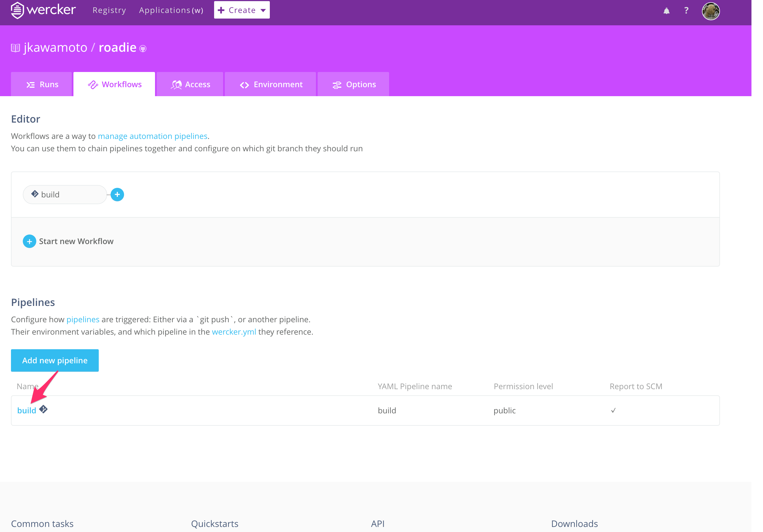Open notifications bell icon
Screen dimensions: 763x532
pos(666,11)
